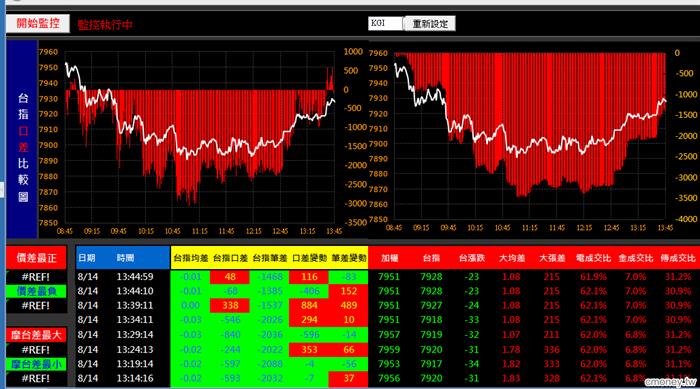Click the 台指 header in red band
Viewport: 700px width, 389px height.
(x=431, y=258)
